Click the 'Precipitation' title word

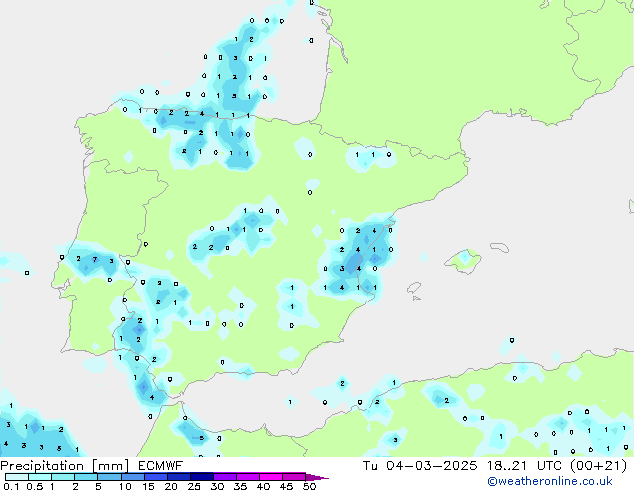click(x=42, y=466)
